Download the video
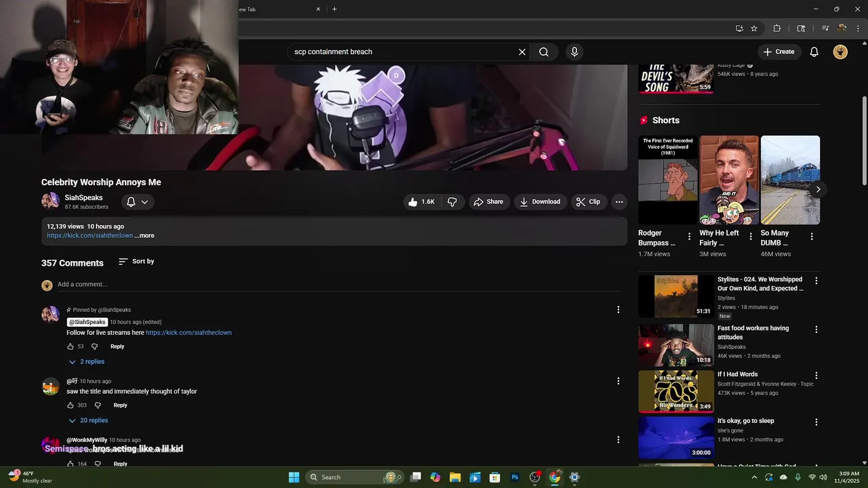The width and height of the screenshot is (868, 488). (x=540, y=202)
